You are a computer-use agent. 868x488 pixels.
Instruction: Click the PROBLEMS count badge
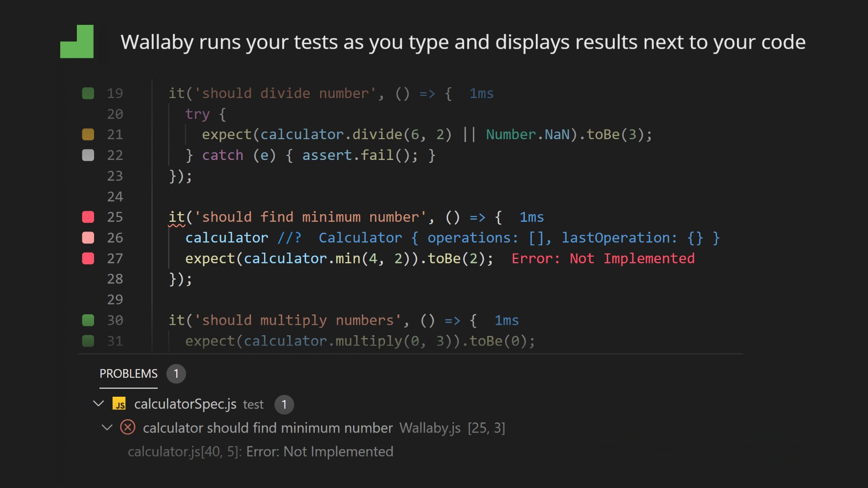pos(176,374)
